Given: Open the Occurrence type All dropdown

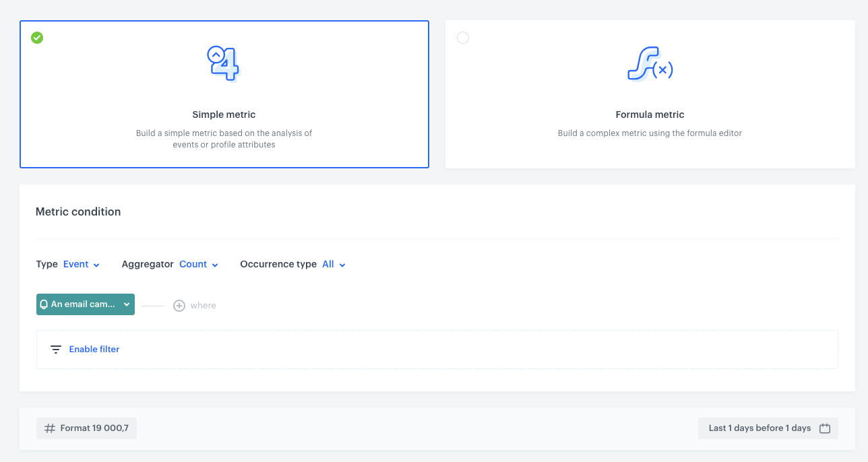Looking at the screenshot, I should click(334, 265).
